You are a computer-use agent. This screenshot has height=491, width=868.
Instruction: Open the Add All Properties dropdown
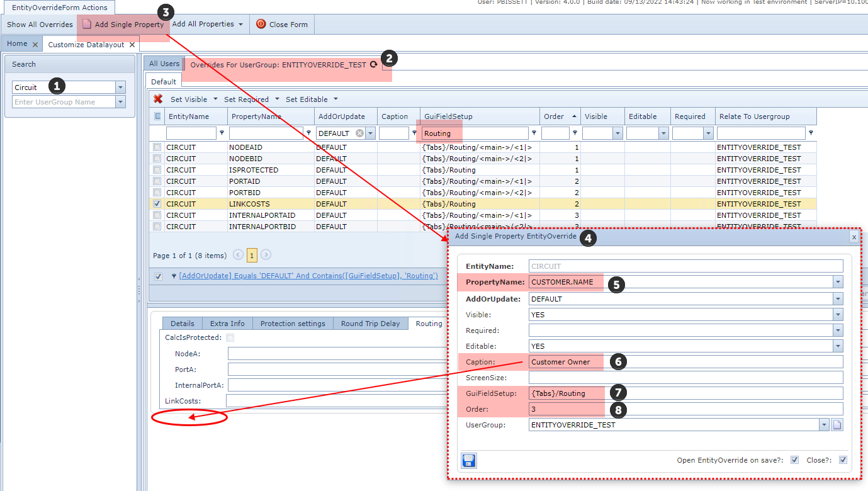point(208,25)
